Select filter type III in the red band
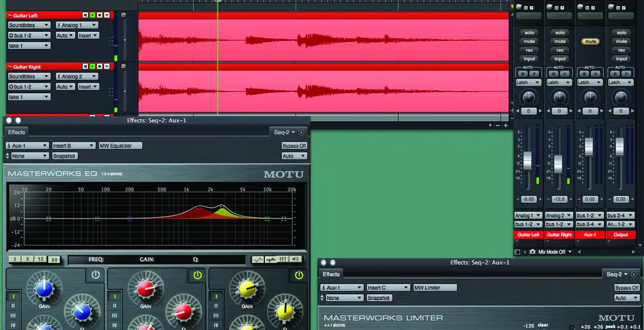 pos(115,315)
